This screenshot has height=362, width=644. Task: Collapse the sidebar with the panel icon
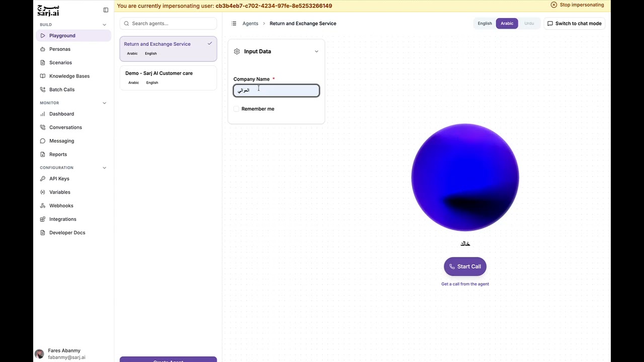click(x=106, y=10)
